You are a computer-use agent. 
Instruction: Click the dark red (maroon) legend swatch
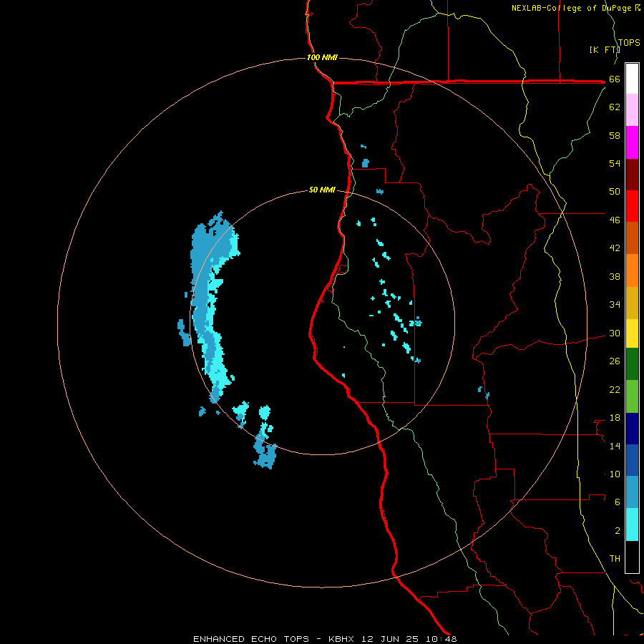point(632,175)
